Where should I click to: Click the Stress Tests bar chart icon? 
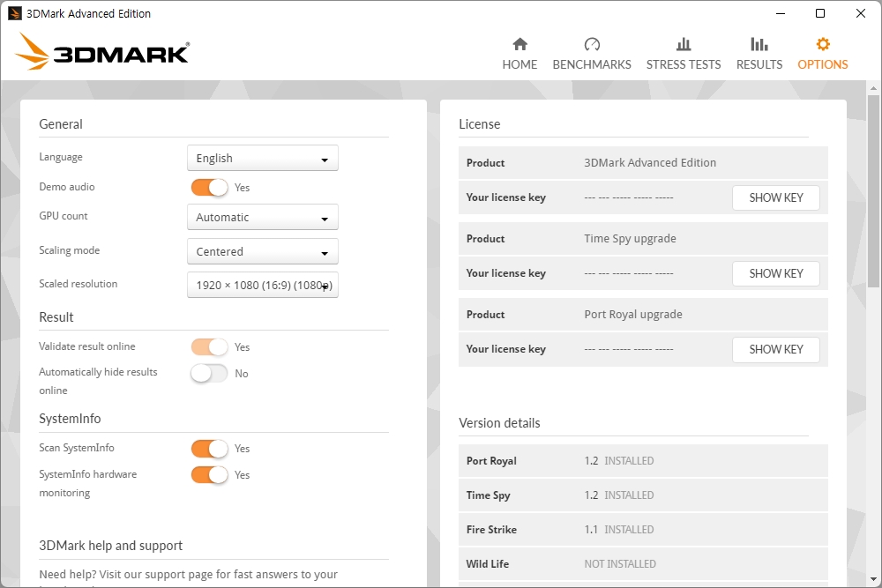[x=684, y=44]
